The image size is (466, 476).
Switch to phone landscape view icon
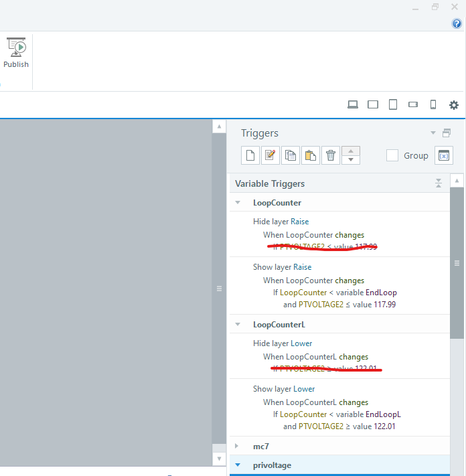click(x=413, y=104)
